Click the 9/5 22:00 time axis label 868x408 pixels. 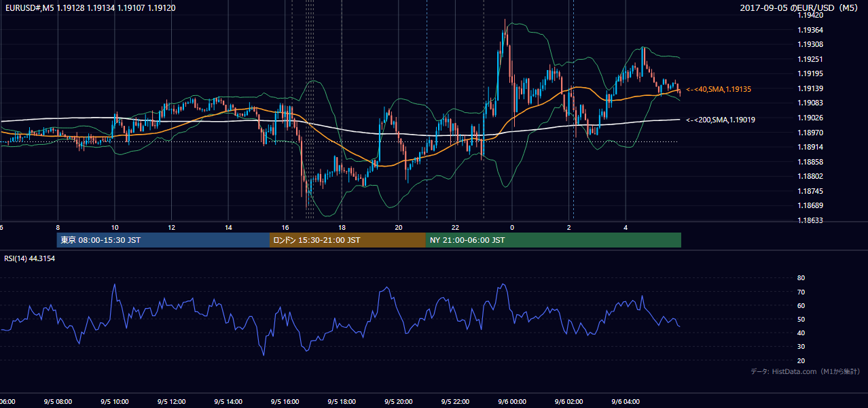(x=454, y=402)
